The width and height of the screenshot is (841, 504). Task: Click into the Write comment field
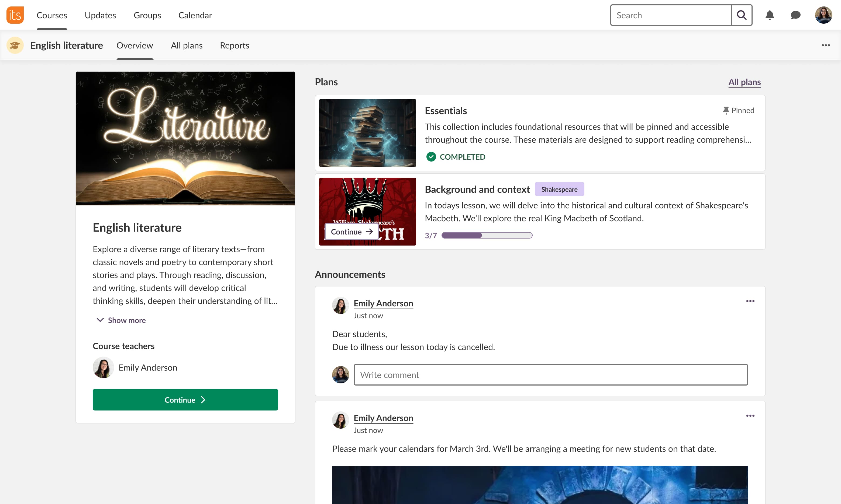point(550,375)
